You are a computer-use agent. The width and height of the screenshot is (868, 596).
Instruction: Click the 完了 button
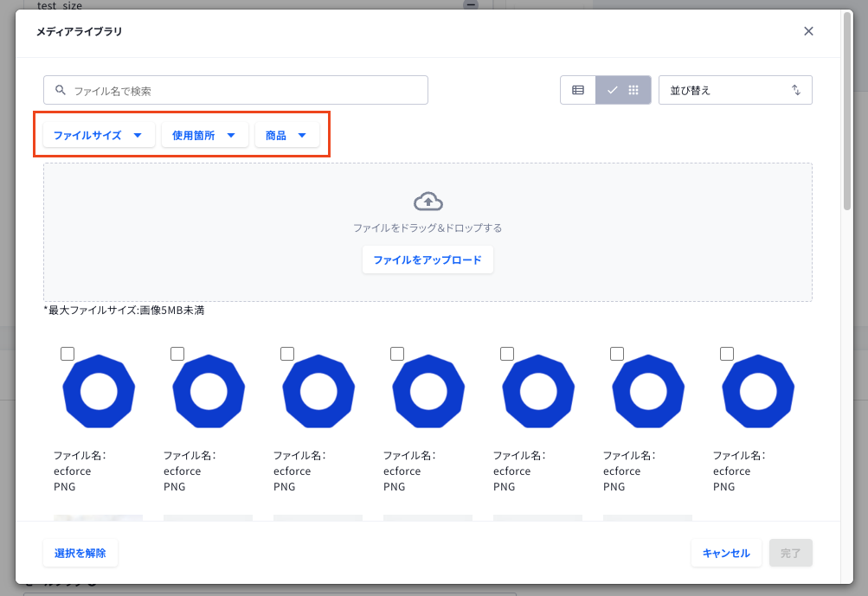[x=790, y=553]
